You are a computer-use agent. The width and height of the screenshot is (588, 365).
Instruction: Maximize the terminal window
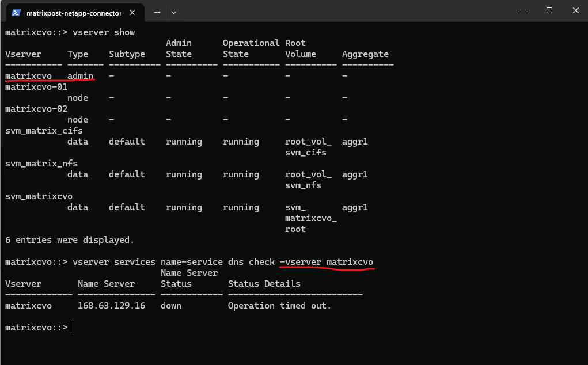point(549,10)
